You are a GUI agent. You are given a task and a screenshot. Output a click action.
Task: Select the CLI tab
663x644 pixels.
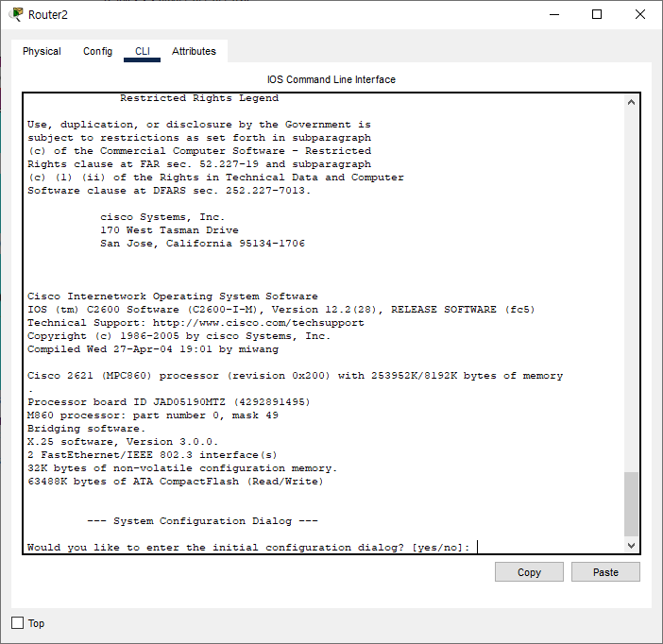coord(142,51)
